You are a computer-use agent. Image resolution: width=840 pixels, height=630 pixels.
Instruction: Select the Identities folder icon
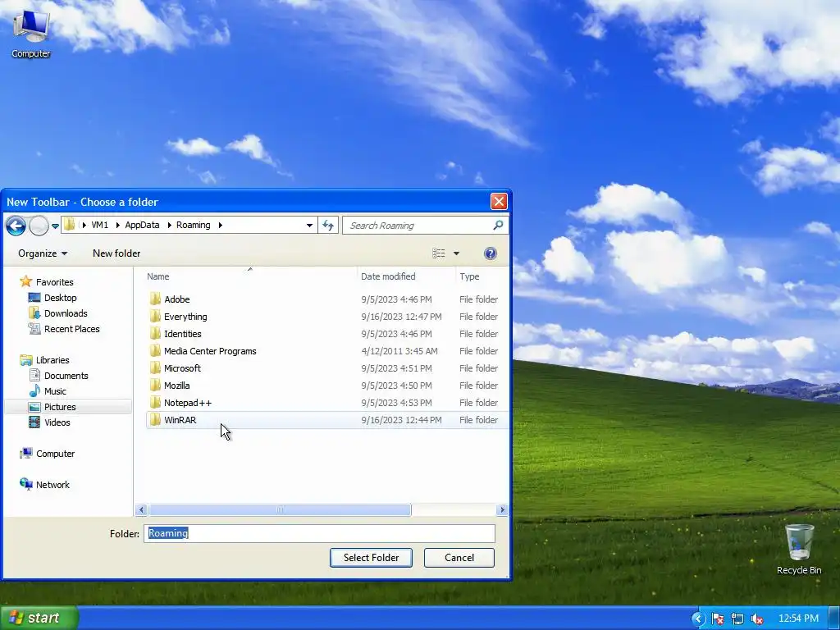pyautogui.click(x=155, y=333)
